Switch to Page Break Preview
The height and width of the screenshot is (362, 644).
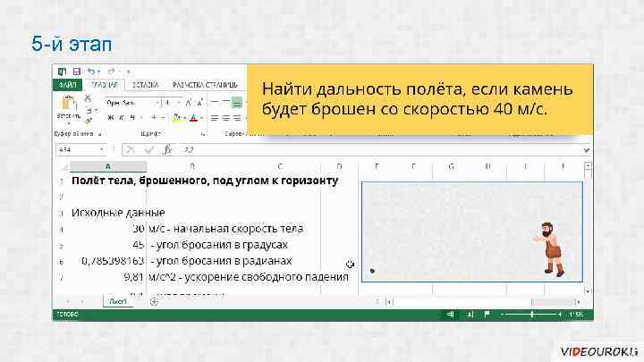[x=487, y=315]
